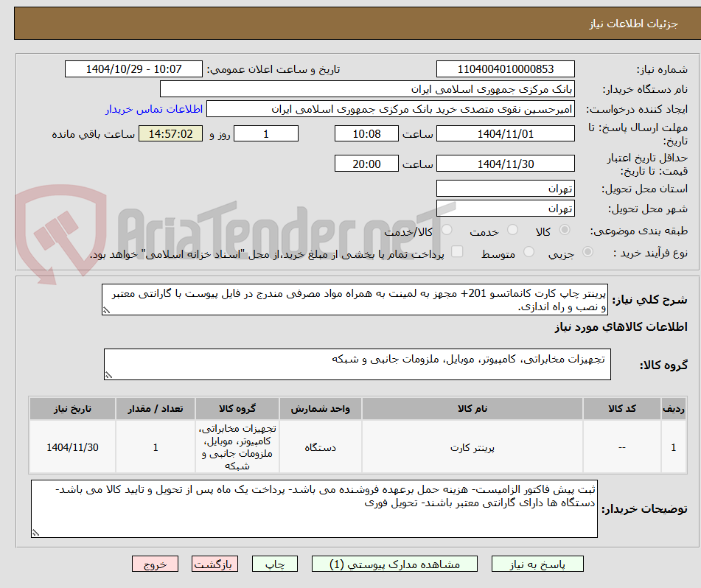Open اطلاعات تماس خریدار link
The height and width of the screenshot is (588, 701).
pyautogui.click(x=154, y=109)
